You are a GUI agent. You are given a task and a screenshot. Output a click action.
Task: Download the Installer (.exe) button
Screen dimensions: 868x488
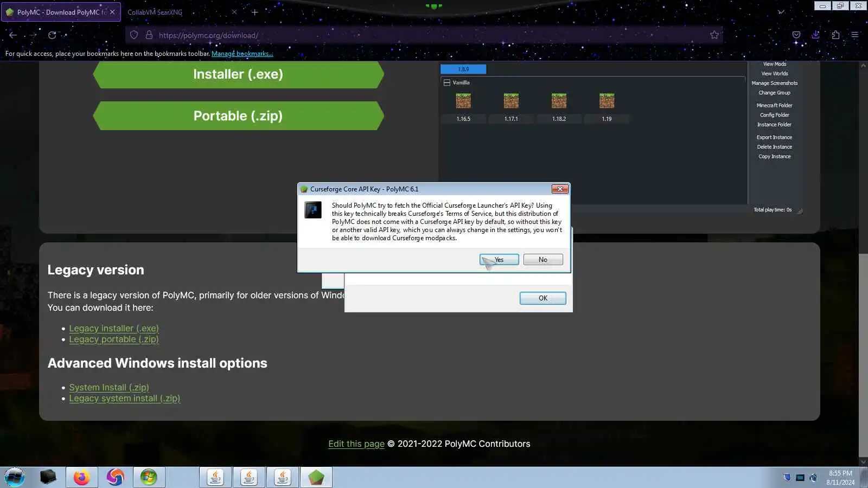click(238, 74)
